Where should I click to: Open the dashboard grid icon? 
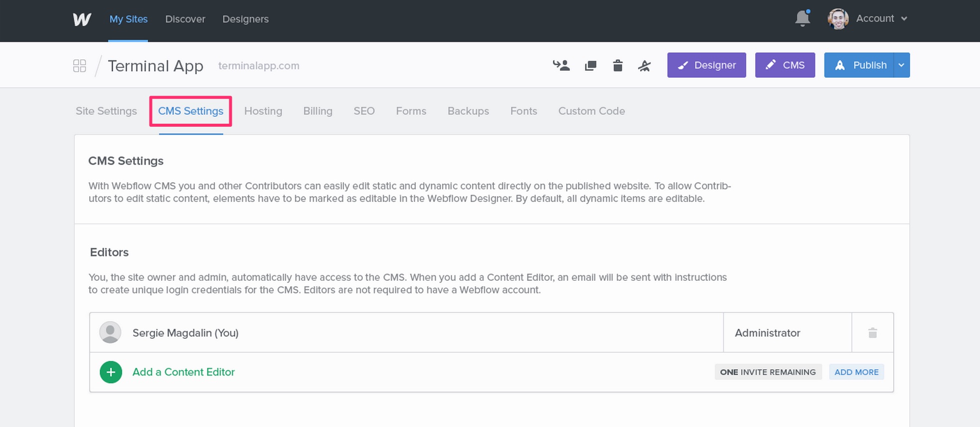80,66
